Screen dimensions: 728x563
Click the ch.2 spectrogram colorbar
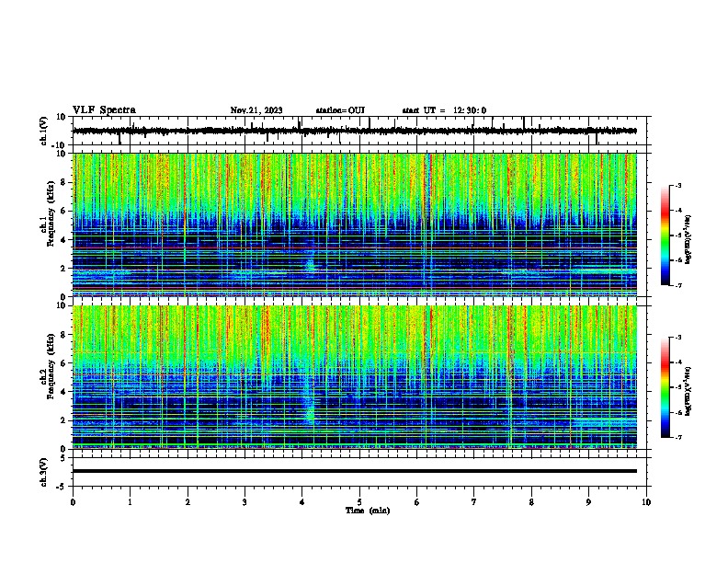[665, 387]
